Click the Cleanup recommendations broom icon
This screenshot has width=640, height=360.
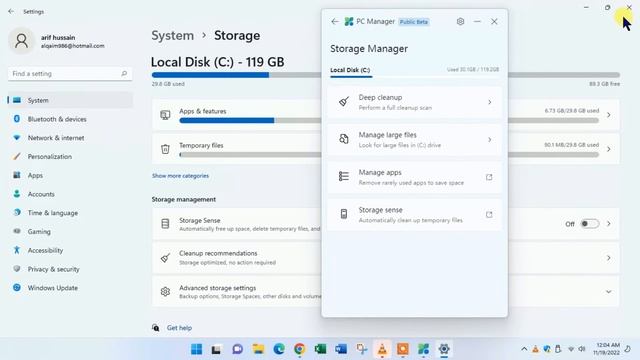pos(165,258)
